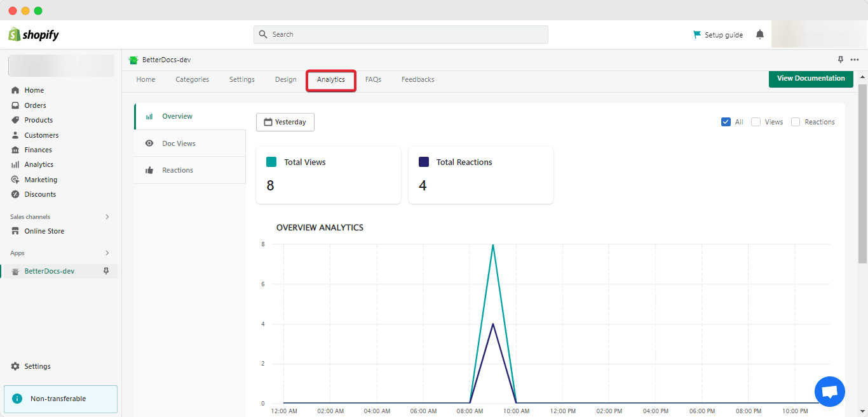Go to Orders in the sidebar

[x=35, y=105]
